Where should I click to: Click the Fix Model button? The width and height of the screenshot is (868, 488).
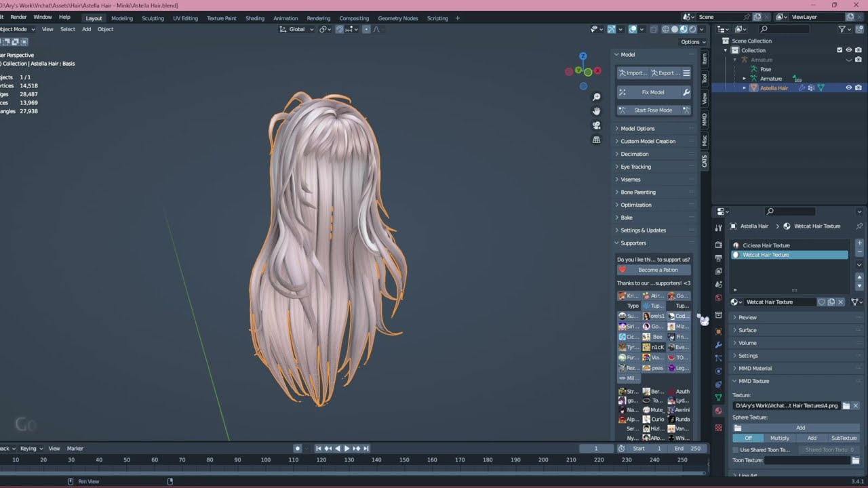coord(653,92)
